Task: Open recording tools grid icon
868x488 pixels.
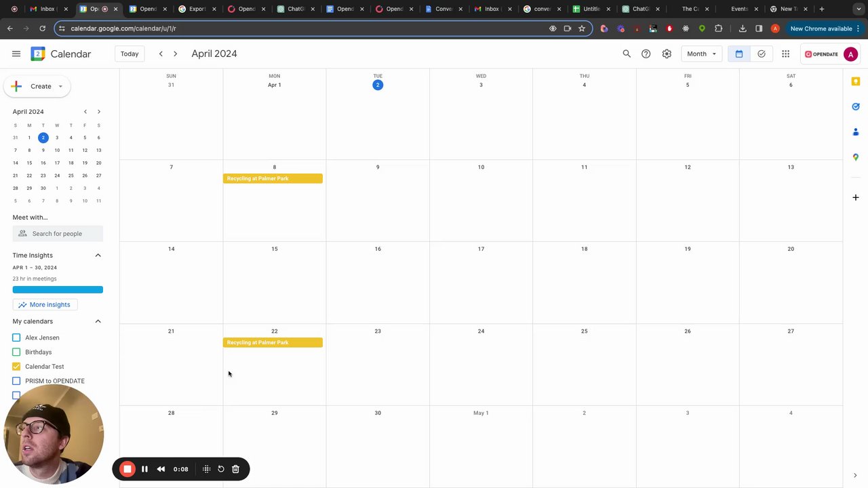Action: click(207, 469)
